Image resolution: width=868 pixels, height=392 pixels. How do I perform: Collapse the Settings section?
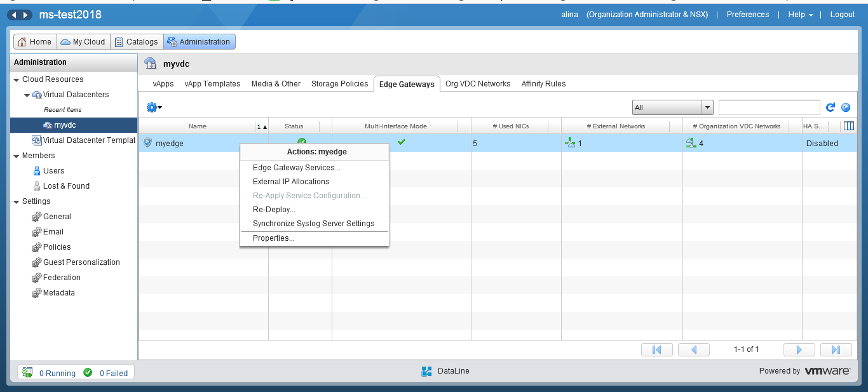click(16, 201)
